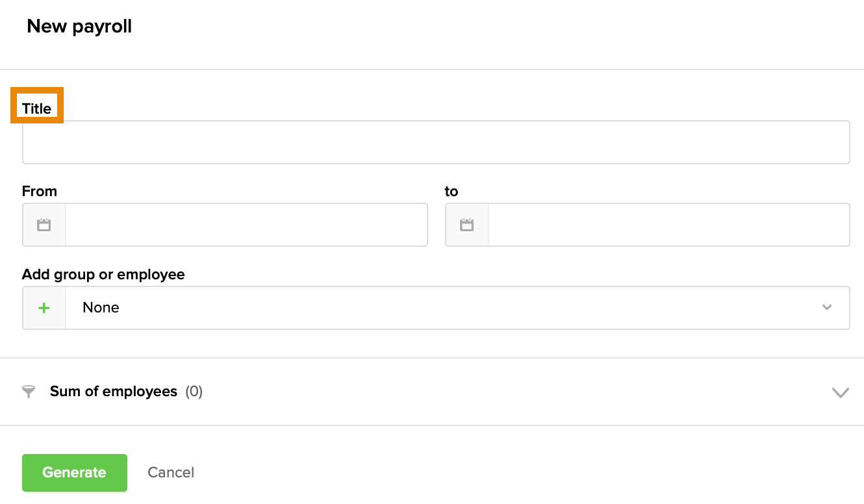Click the 'Add group or employee' label
This screenshot has height=504, width=864.
[x=103, y=274]
